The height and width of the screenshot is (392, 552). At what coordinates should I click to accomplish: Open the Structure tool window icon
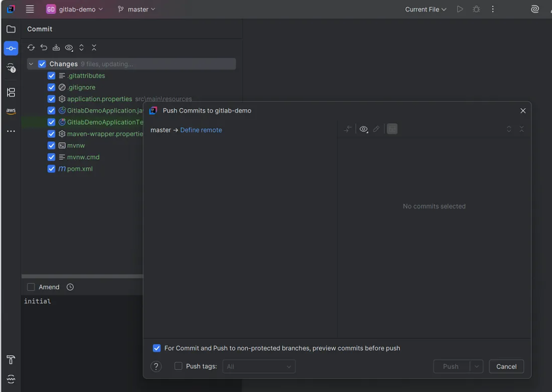[x=11, y=92]
